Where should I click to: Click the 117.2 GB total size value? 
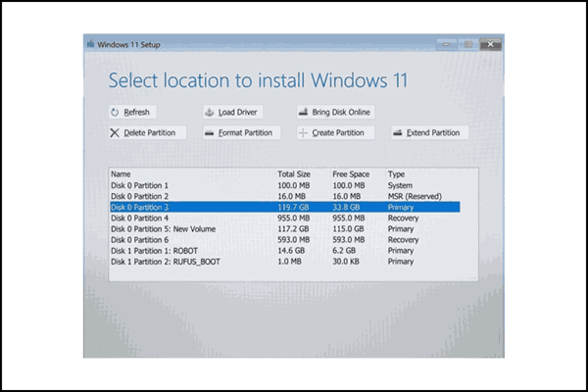pyautogui.click(x=293, y=228)
